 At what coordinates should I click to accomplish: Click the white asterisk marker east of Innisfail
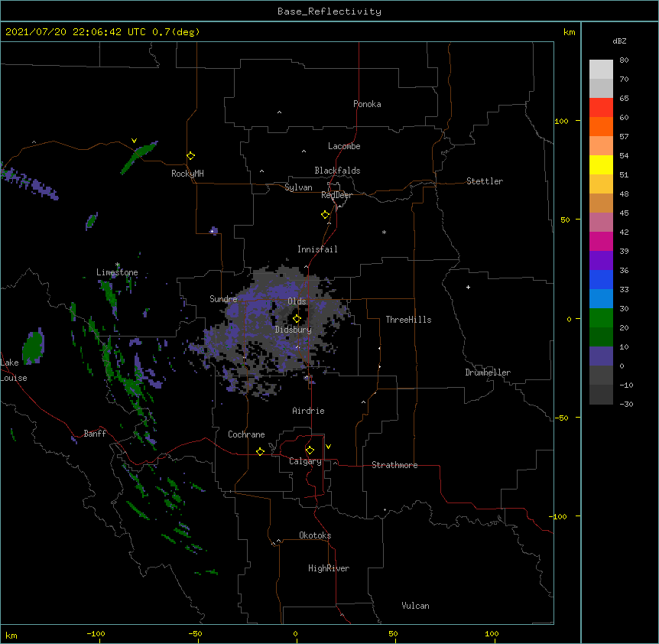coord(384,232)
